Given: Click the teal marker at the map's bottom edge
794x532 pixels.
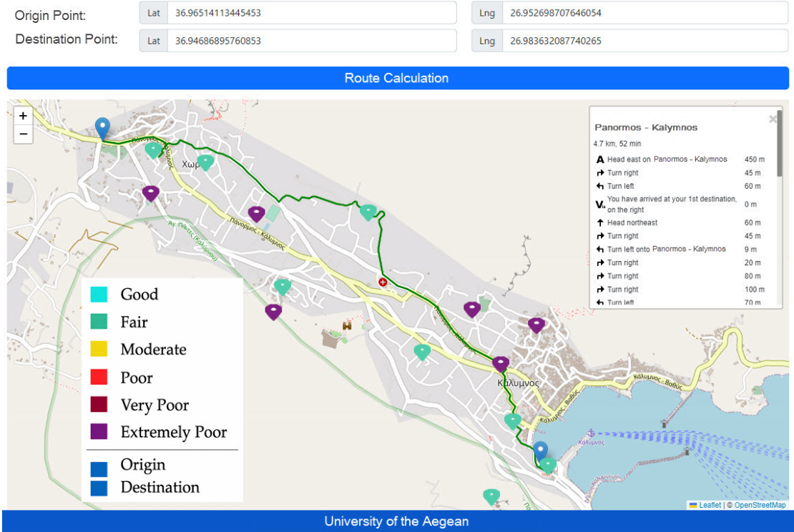Looking at the screenshot, I should coord(491,496).
